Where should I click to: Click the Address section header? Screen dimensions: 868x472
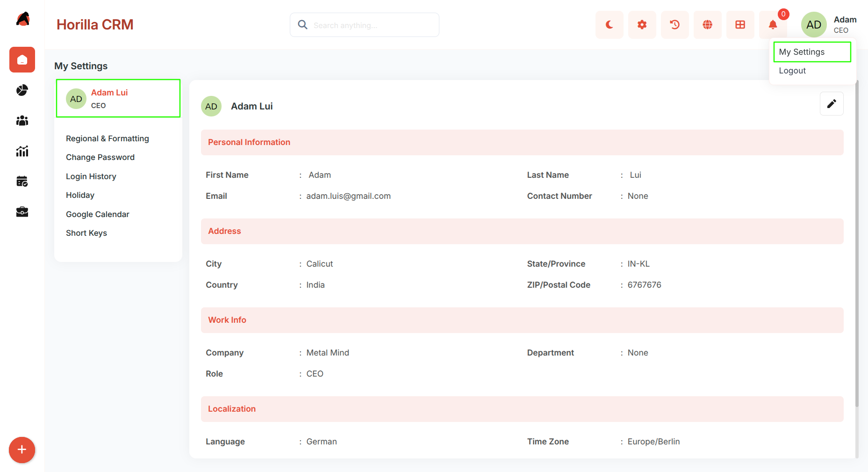pos(522,231)
